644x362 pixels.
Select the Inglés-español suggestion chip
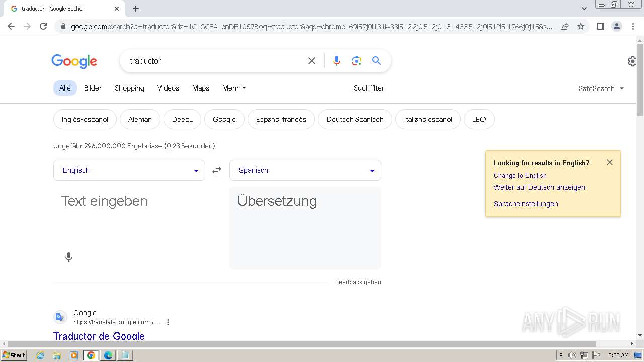point(85,119)
